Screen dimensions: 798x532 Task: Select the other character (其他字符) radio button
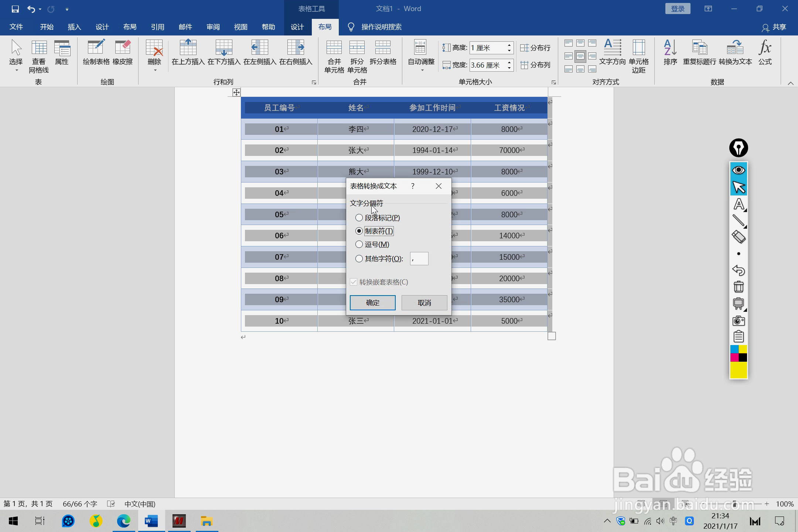pos(359,259)
